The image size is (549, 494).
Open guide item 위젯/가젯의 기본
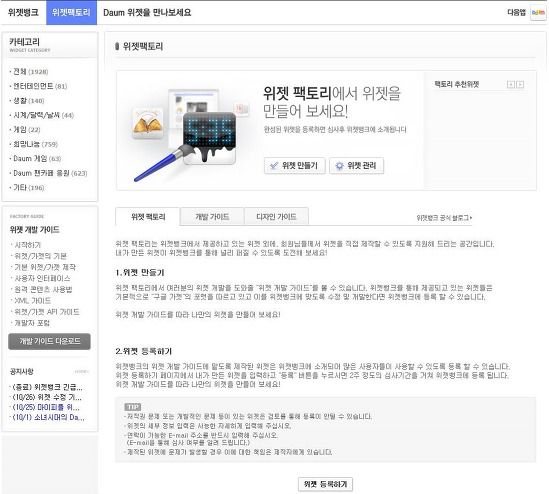(x=41, y=256)
